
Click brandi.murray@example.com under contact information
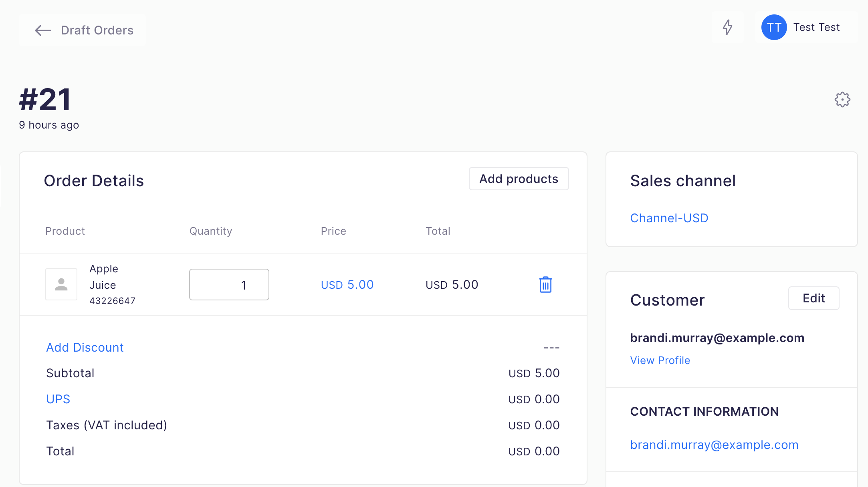(714, 445)
